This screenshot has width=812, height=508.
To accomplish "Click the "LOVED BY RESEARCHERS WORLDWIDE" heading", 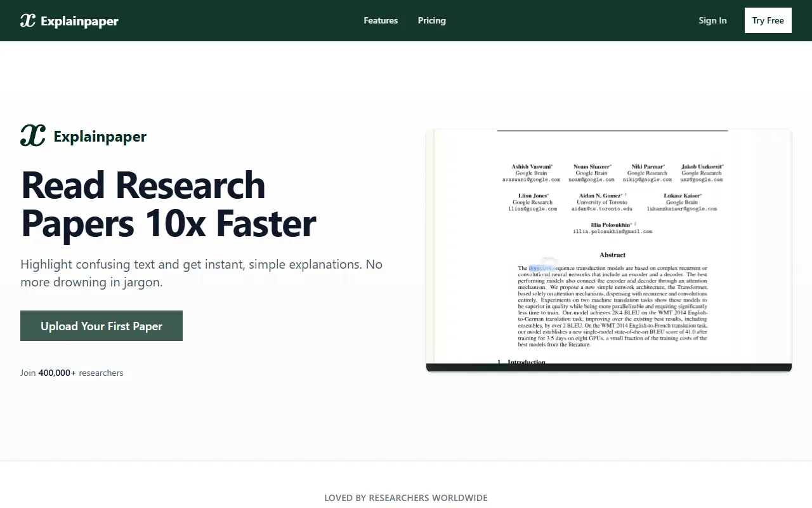I will 406,498.
